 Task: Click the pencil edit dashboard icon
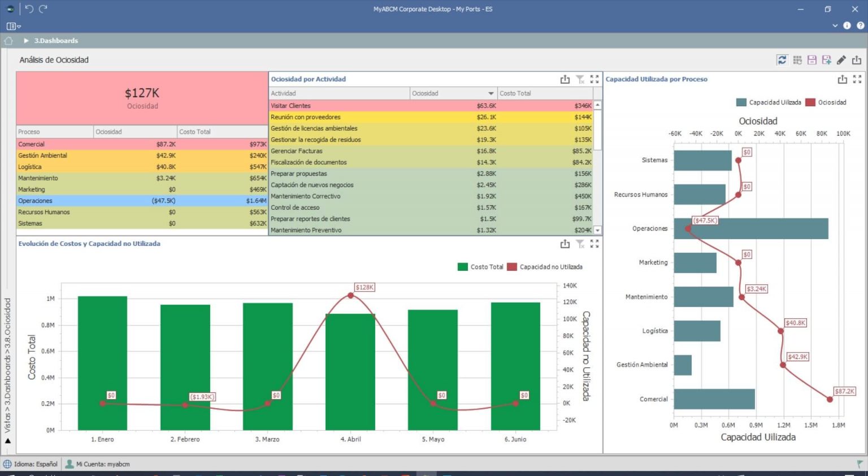point(841,60)
